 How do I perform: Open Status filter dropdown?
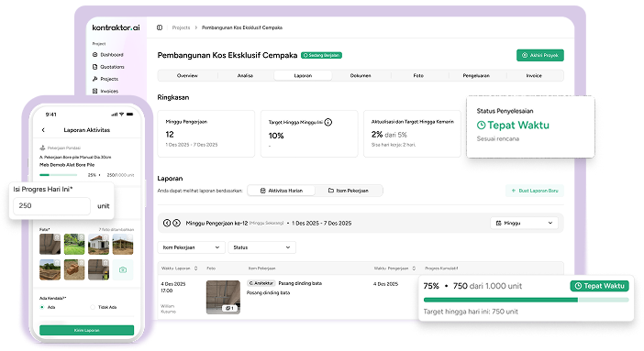(262, 247)
